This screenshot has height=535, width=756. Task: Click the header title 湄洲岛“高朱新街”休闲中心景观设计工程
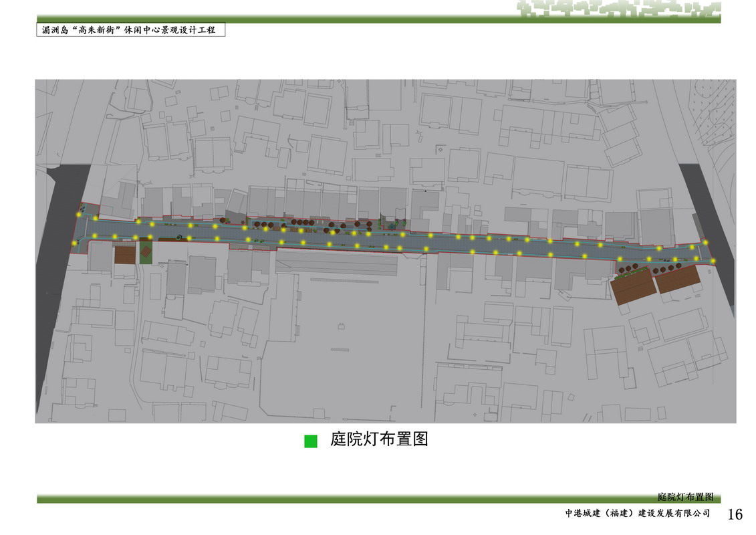point(129,30)
